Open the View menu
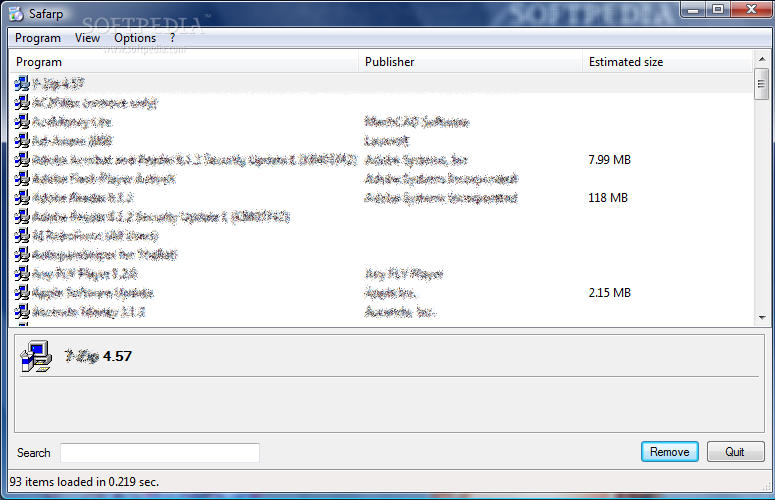 point(87,38)
